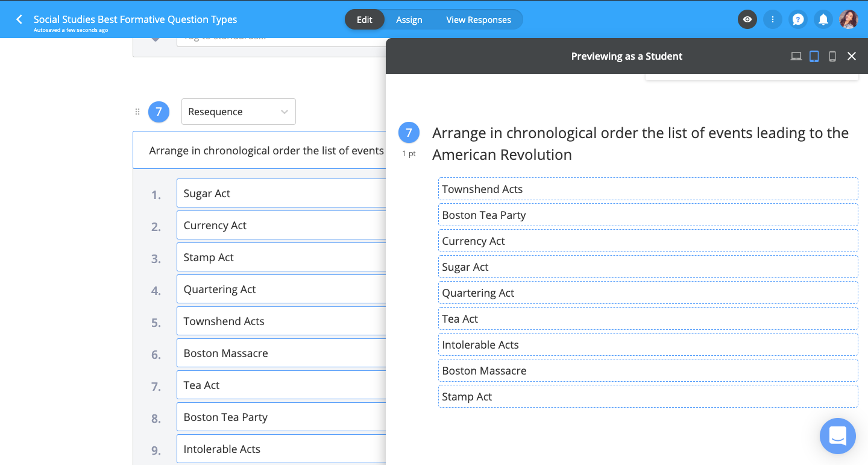Switch to the View Responses tab
868x465 pixels.
click(478, 19)
